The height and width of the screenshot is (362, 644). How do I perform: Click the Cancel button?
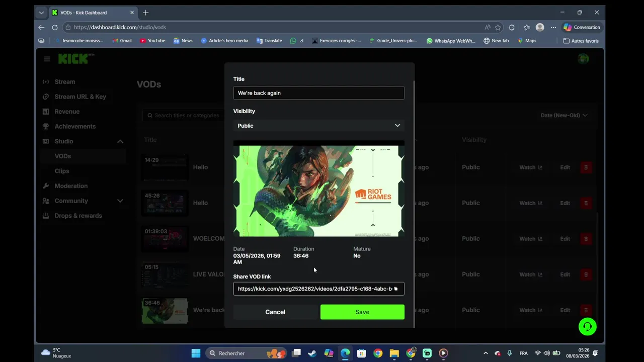click(x=275, y=312)
